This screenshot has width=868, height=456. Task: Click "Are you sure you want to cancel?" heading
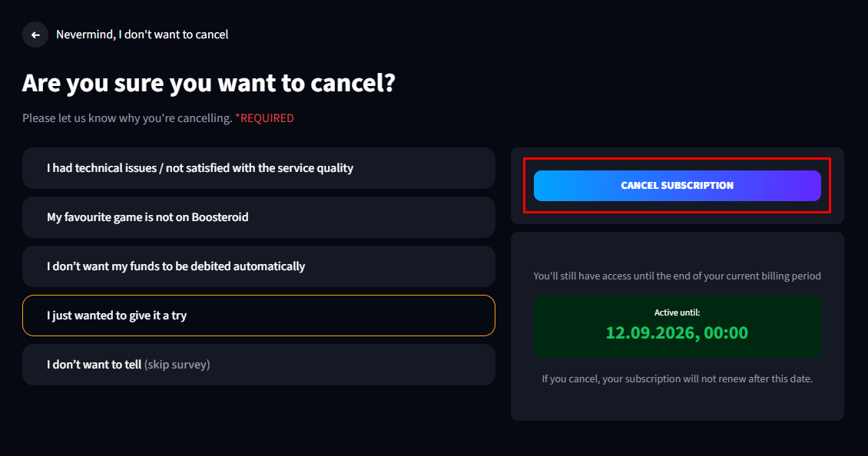click(x=209, y=83)
